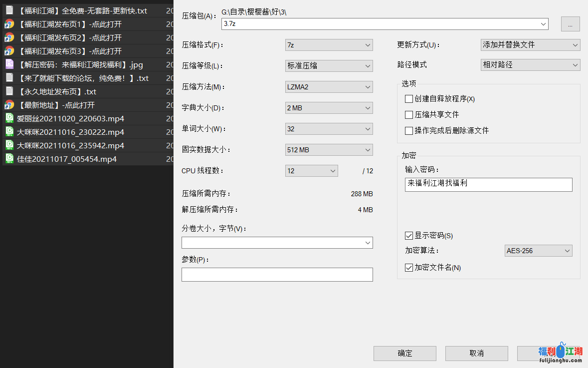
Task: Toggle the 压缩共享文件 checkbox
Action: [x=409, y=115]
